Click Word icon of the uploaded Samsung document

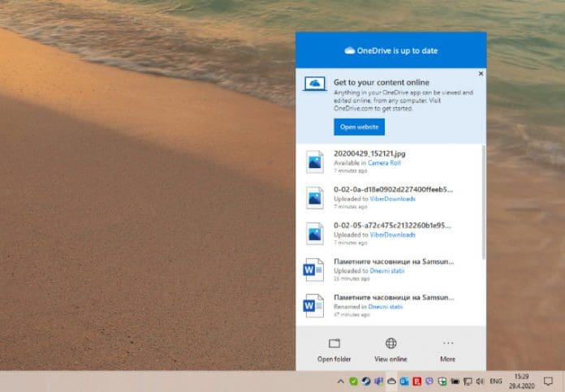tap(313, 270)
